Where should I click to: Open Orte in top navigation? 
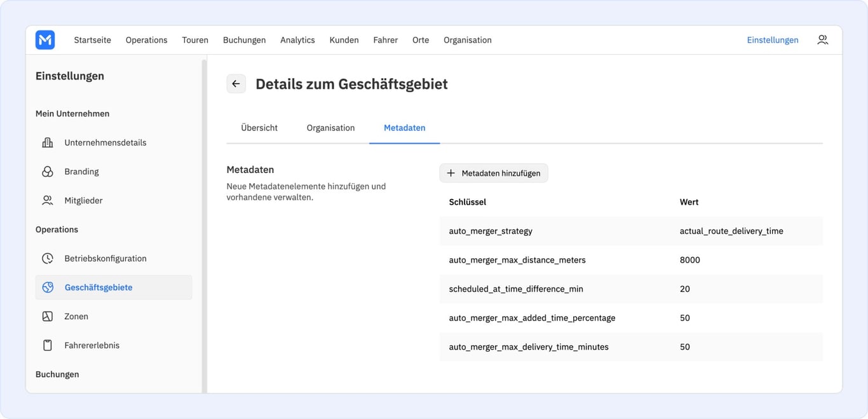(421, 40)
